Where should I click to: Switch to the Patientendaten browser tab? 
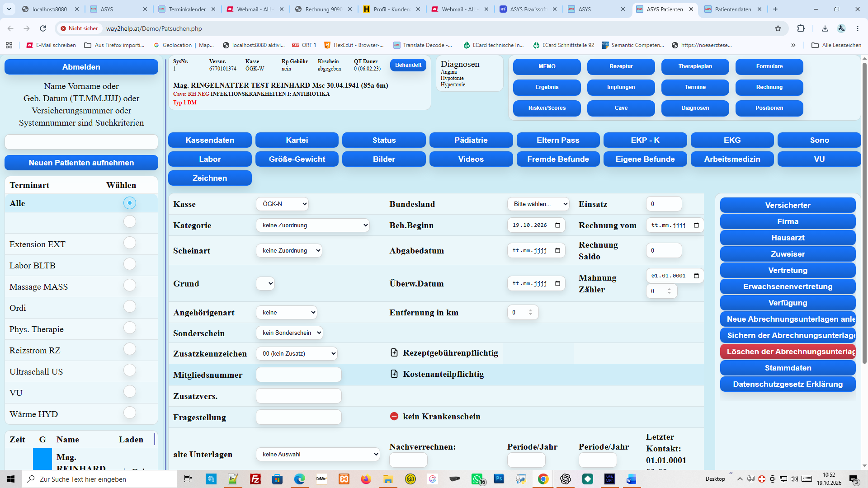tap(733, 9)
